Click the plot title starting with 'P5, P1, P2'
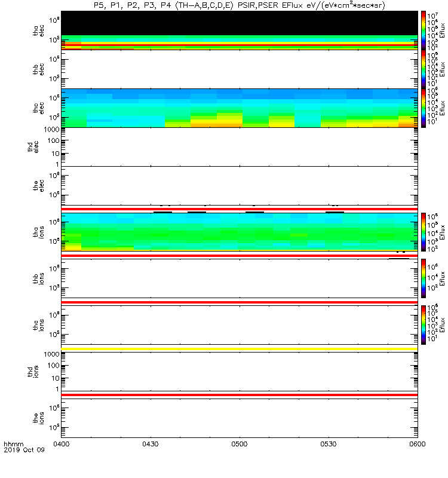Screen dimensions: 448x478 pyautogui.click(x=240, y=5)
